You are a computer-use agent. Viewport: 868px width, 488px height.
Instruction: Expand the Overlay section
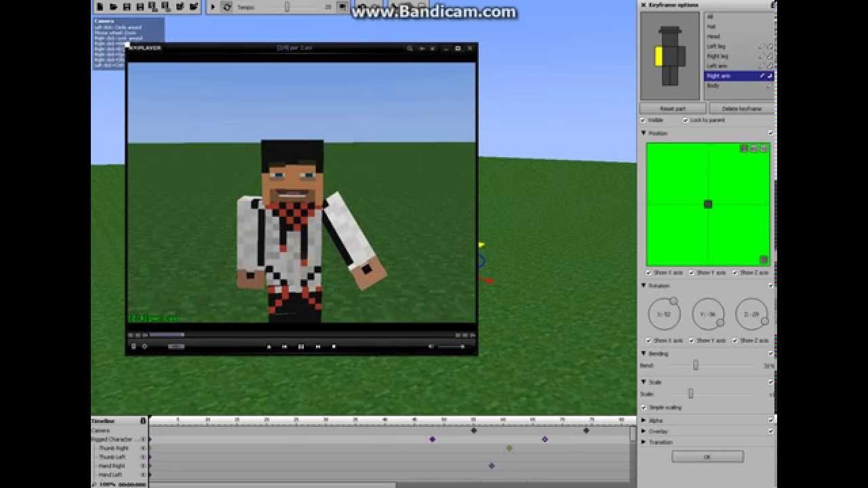point(644,431)
